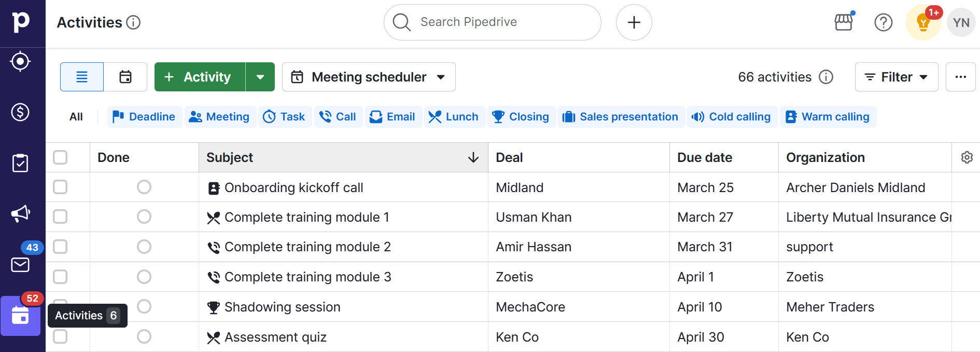Image resolution: width=980 pixels, height=352 pixels.
Task: Switch to calendar view
Action: pyautogui.click(x=125, y=77)
